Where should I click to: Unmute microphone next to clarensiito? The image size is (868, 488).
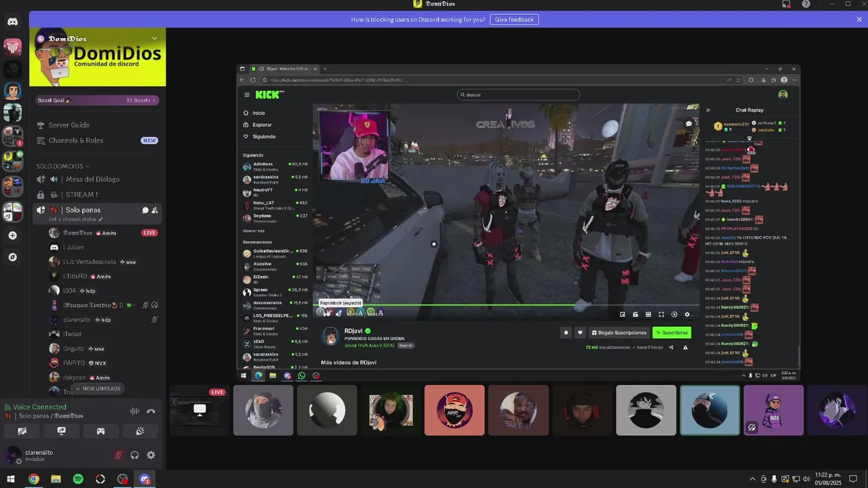click(x=119, y=455)
